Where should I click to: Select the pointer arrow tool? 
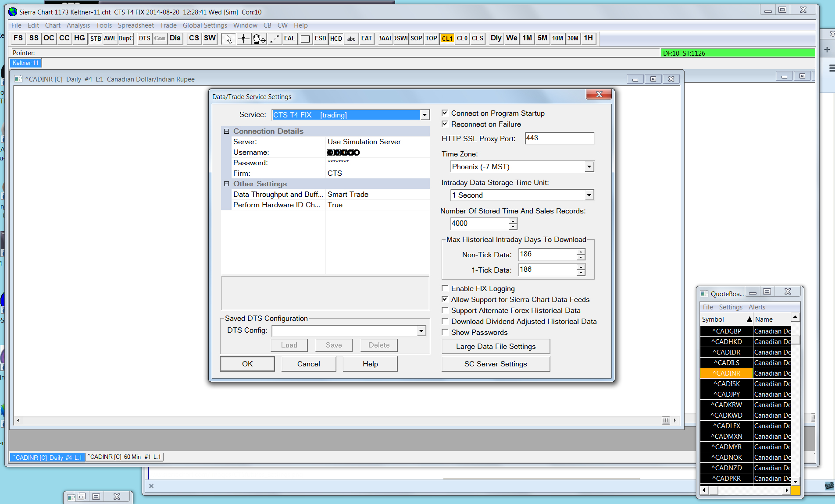click(228, 39)
